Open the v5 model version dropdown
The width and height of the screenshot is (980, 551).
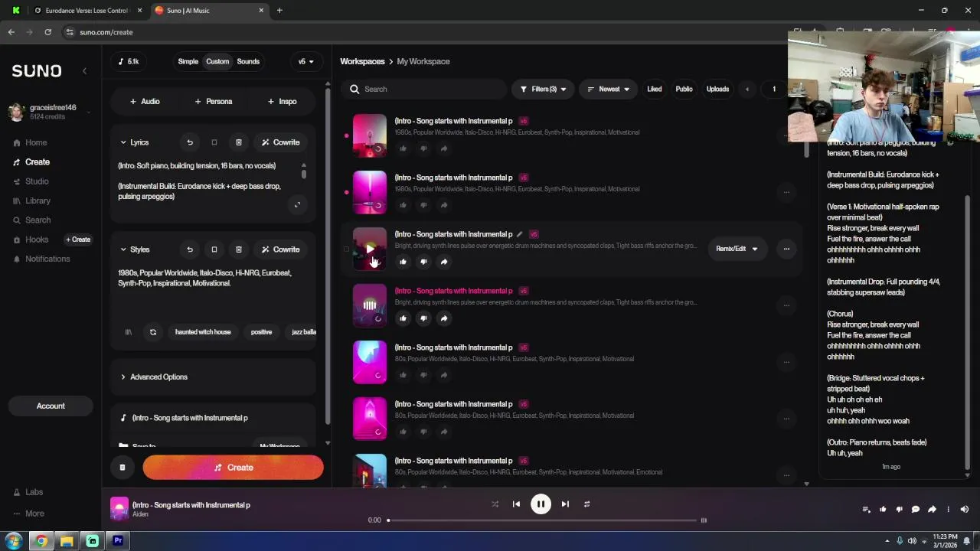(305, 61)
